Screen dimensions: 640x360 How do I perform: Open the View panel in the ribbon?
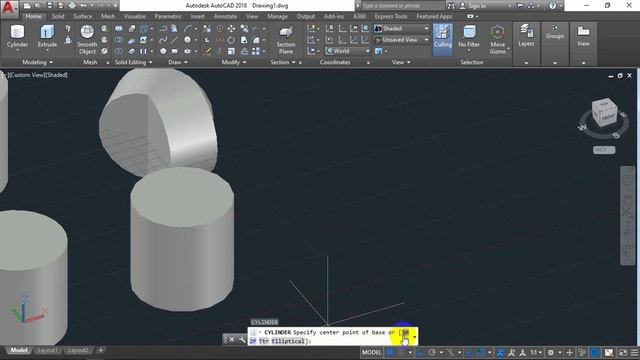583,36
